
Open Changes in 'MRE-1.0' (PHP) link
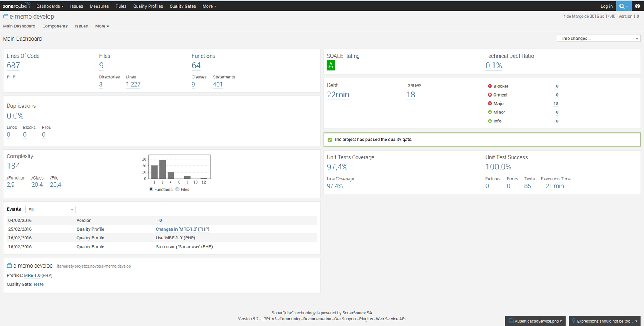pos(183,229)
